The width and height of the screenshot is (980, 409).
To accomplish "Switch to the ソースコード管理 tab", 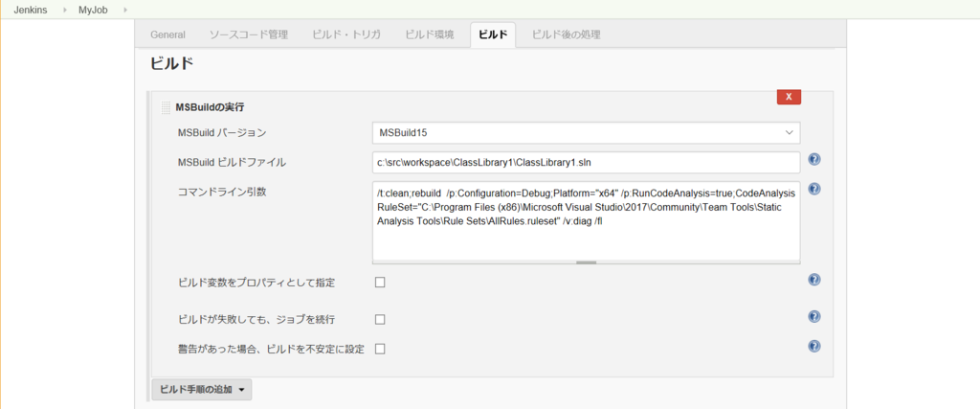I will pos(248,34).
